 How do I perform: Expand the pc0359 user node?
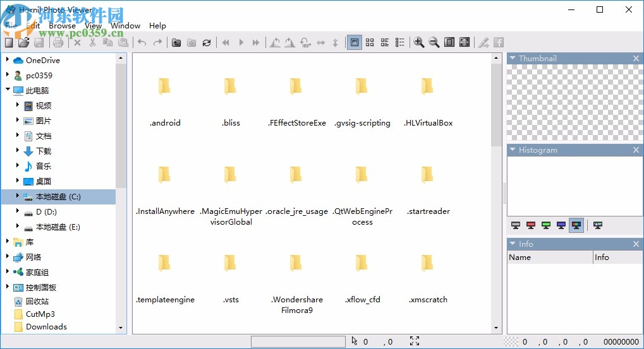pos(8,74)
